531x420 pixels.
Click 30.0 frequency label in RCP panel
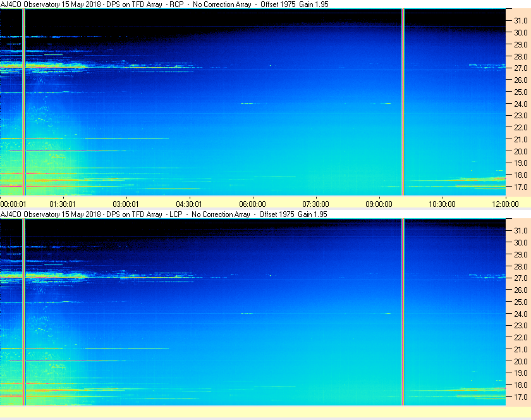click(521, 32)
